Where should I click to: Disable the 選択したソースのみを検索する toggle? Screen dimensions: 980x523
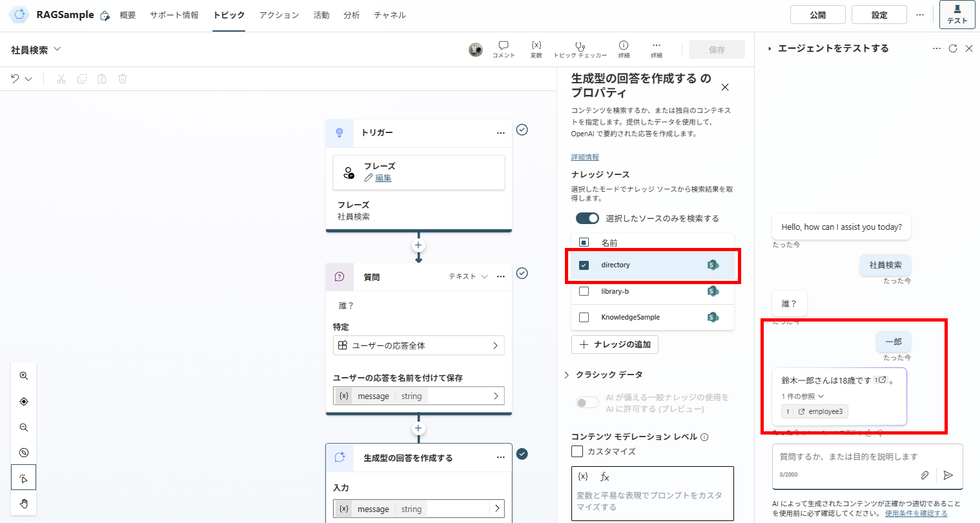pos(587,218)
